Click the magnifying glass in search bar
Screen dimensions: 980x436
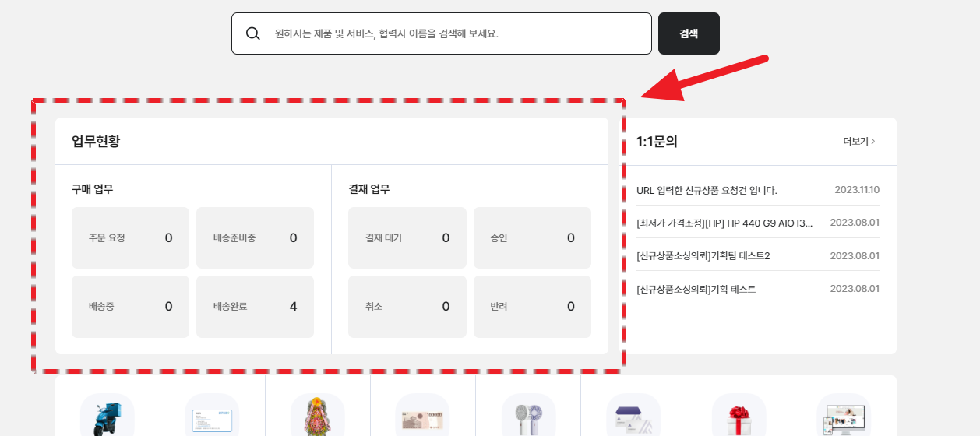pyautogui.click(x=253, y=33)
